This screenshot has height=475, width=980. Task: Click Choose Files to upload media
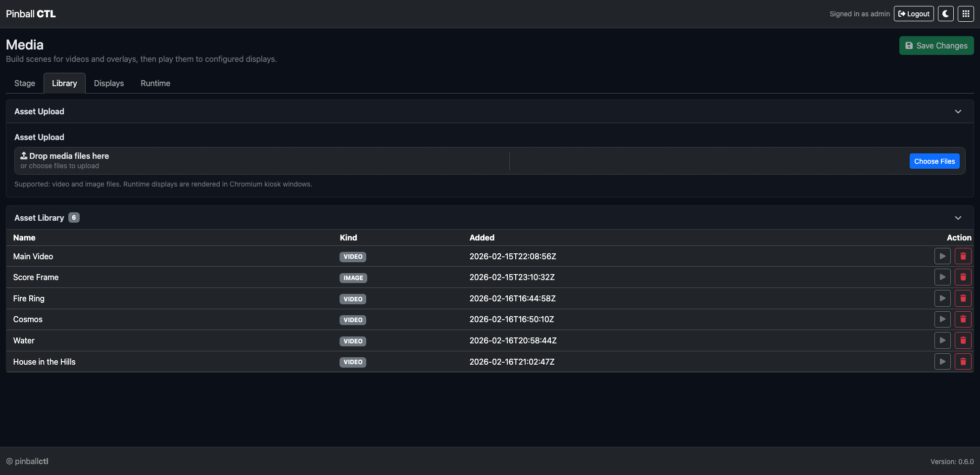click(x=934, y=161)
